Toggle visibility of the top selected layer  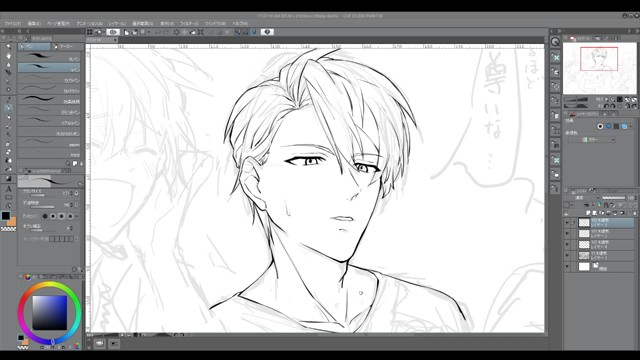(567, 223)
